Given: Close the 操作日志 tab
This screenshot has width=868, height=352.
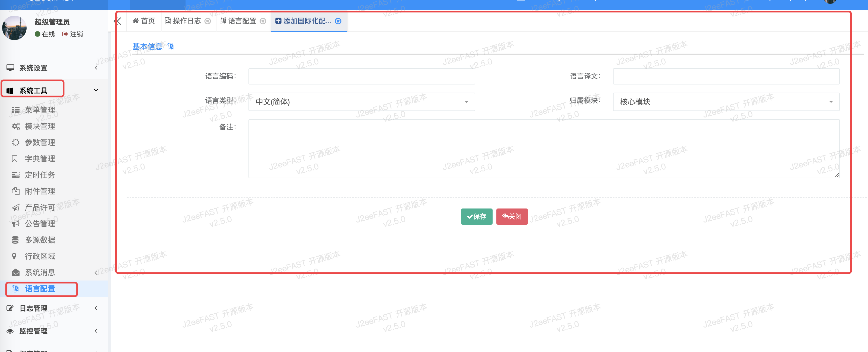Looking at the screenshot, I should pyautogui.click(x=208, y=21).
